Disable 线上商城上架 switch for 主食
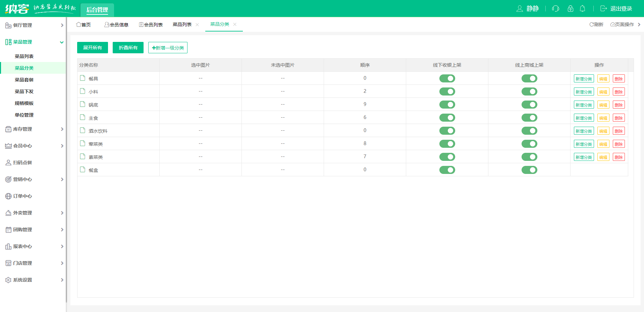The width and height of the screenshot is (644, 312). coord(529,118)
